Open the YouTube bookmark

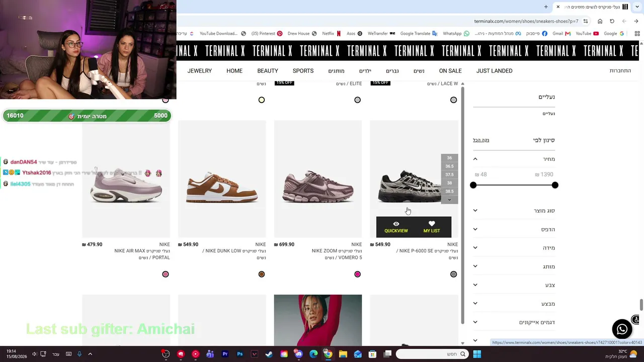[587, 34]
